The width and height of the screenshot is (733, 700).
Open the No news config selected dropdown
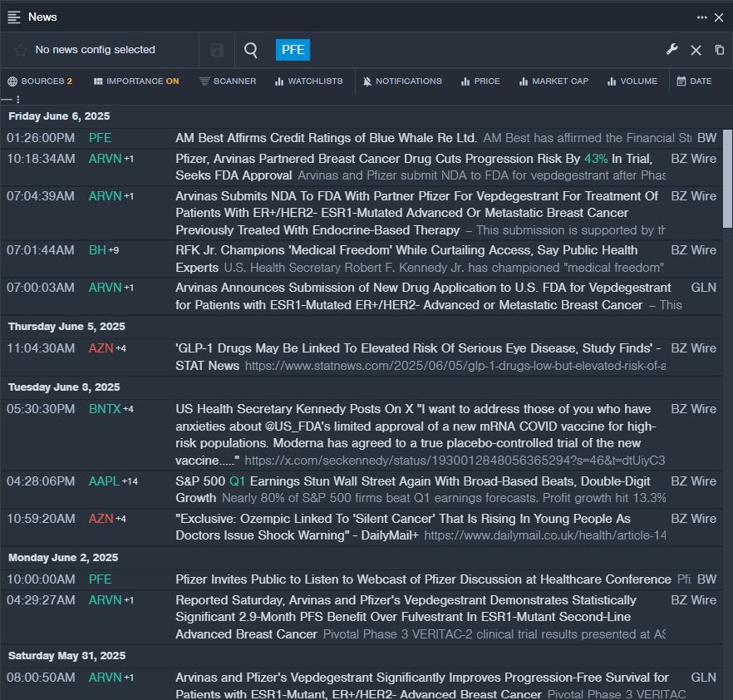(96, 50)
